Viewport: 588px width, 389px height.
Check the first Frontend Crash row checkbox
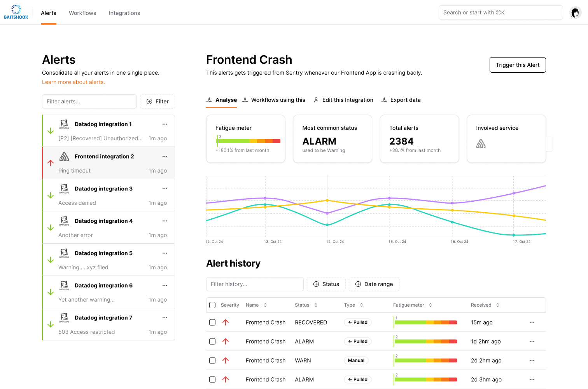212,322
